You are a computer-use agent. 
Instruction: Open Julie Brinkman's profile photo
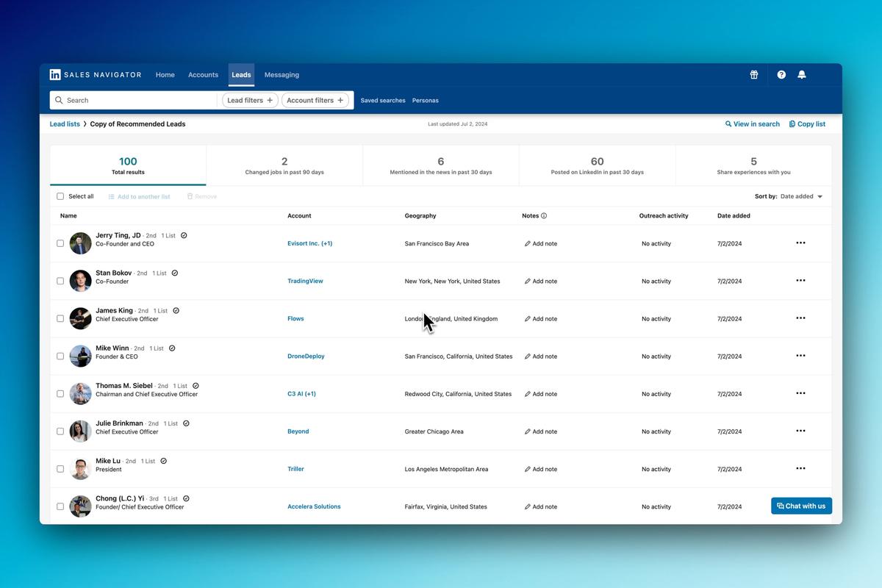coord(80,431)
